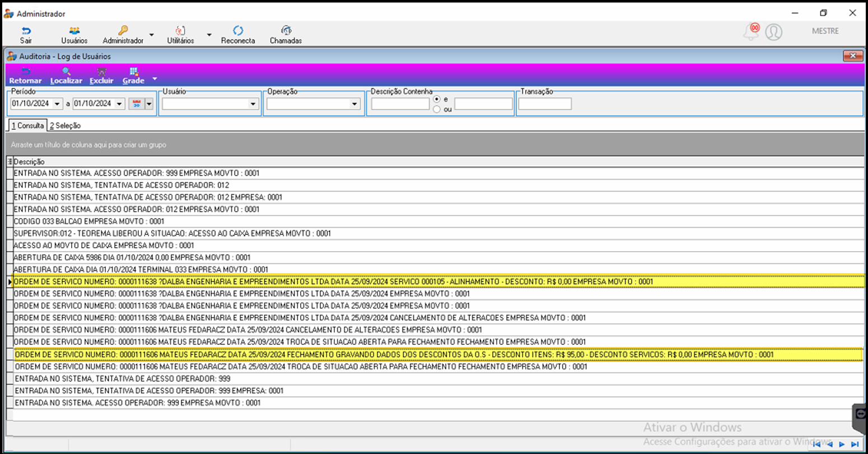Select highlighted row with DESCONTO ITENS R$ 95,00
Screen dimensions: 868x454
[438, 354]
